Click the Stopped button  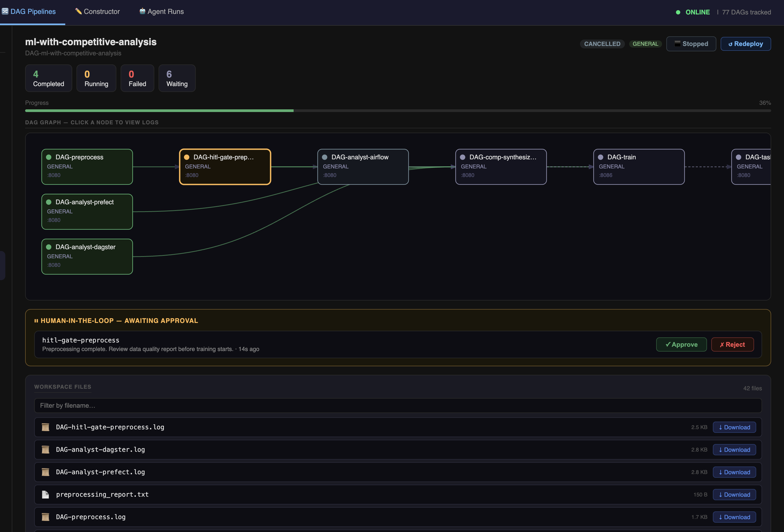[691, 44]
